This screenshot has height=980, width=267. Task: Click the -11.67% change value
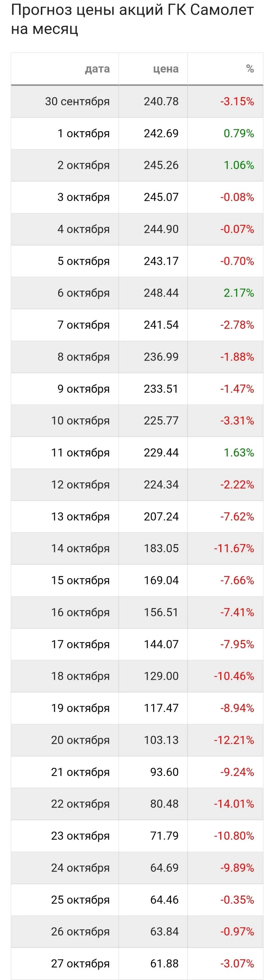(234, 548)
